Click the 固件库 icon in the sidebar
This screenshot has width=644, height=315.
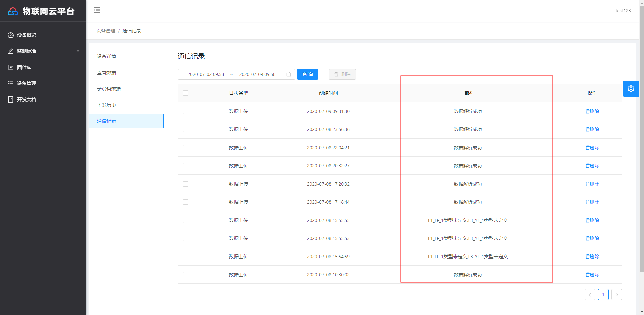(11, 67)
